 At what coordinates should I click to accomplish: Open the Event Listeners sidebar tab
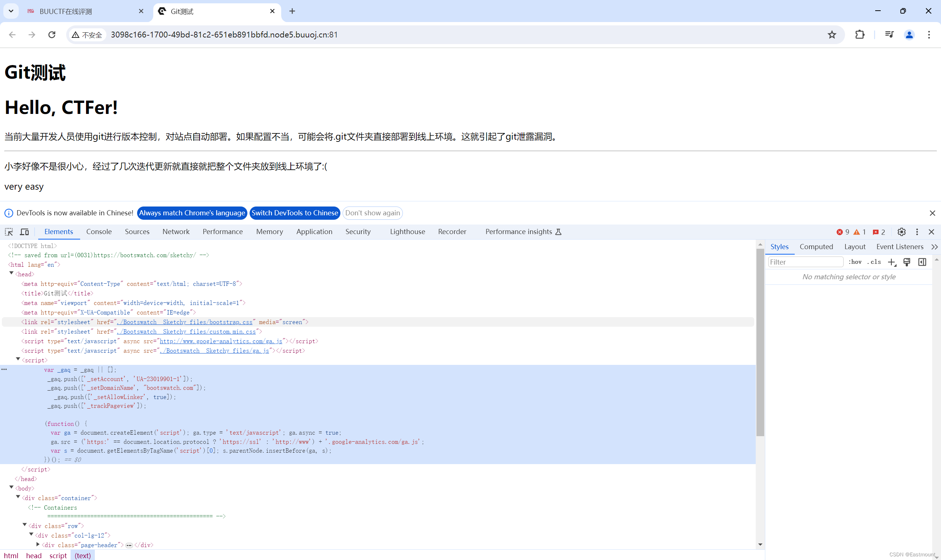pyautogui.click(x=899, y=247)
